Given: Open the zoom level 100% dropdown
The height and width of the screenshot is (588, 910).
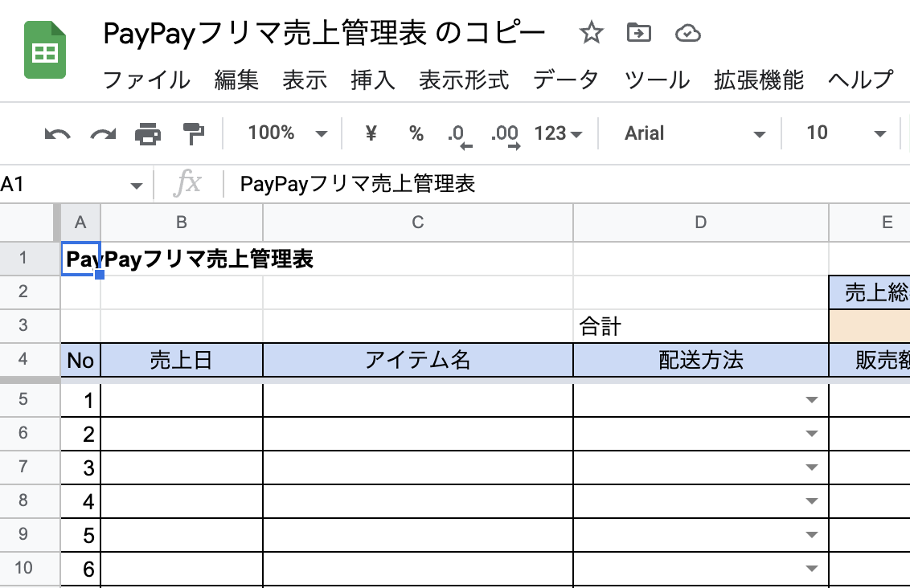Looking at the screenshot, I should click(x=283, y=133).
